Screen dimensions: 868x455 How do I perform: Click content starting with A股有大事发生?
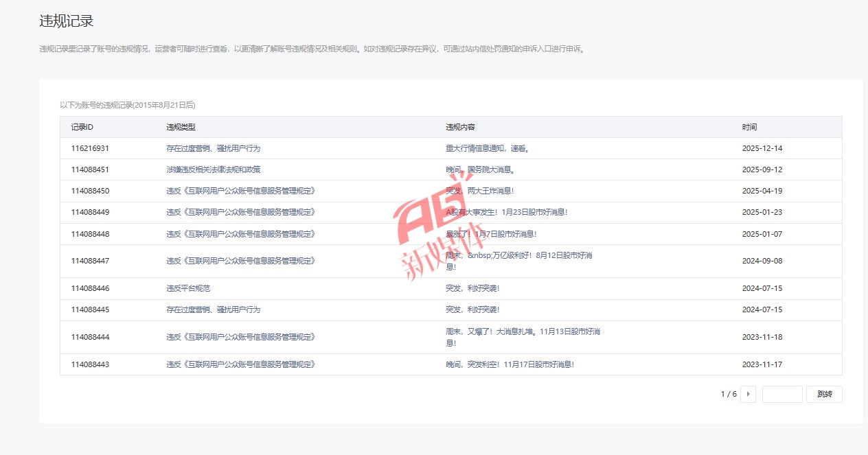pyautogui.click(x=506, y=212)
